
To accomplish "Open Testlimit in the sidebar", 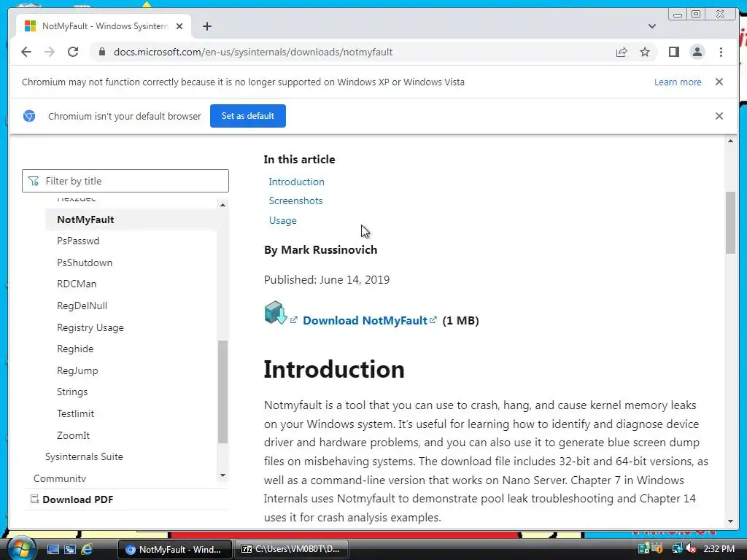I will (x=75, y=413).
